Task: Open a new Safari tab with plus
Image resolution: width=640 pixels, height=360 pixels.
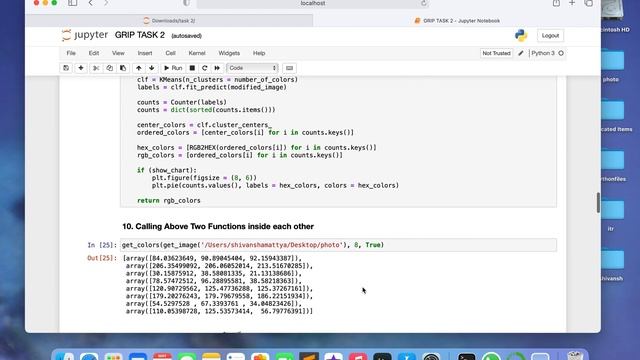Action: click(x=572, y=3)
